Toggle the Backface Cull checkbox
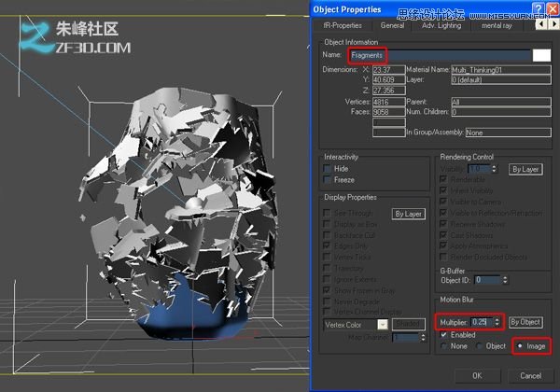Viewport: 560px width, 392px height. [x=327, y=235]
